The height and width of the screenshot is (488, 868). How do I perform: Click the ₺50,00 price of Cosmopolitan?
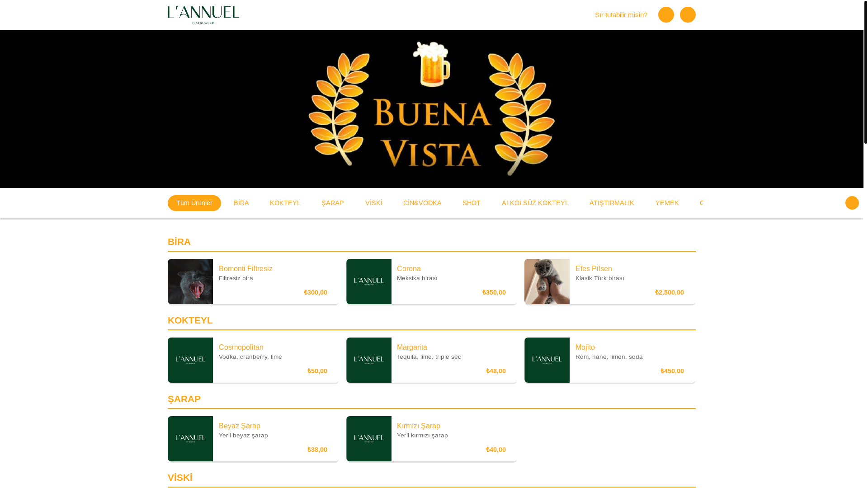[317, 371]
